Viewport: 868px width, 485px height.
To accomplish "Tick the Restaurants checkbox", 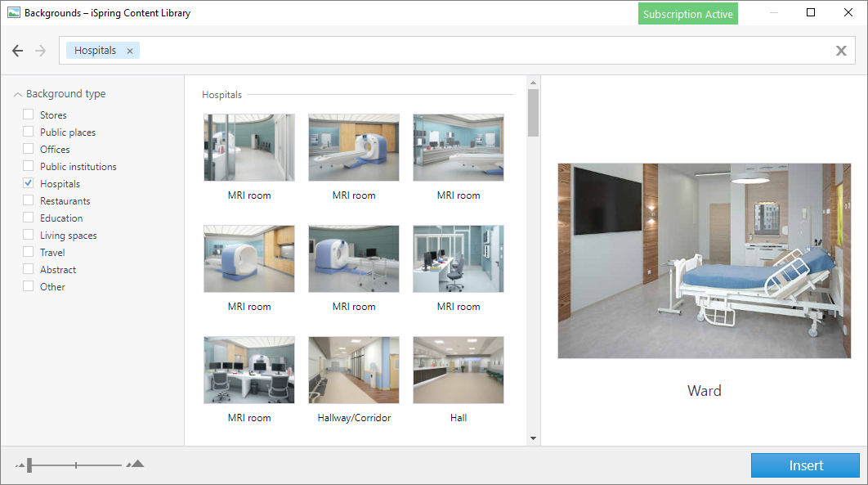I will [x=29, y=201].
